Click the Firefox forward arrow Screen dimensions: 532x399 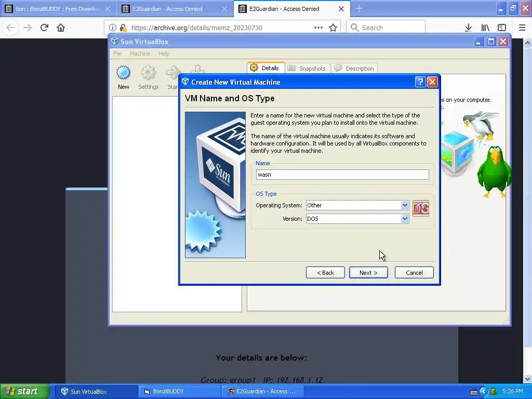[28, 28]
